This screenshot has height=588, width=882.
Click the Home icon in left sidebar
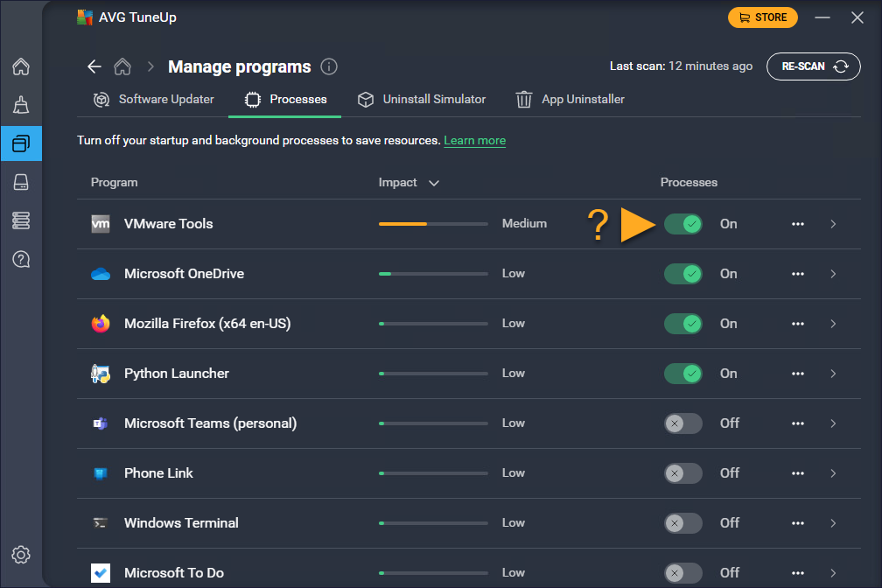(x=21, y=67)
